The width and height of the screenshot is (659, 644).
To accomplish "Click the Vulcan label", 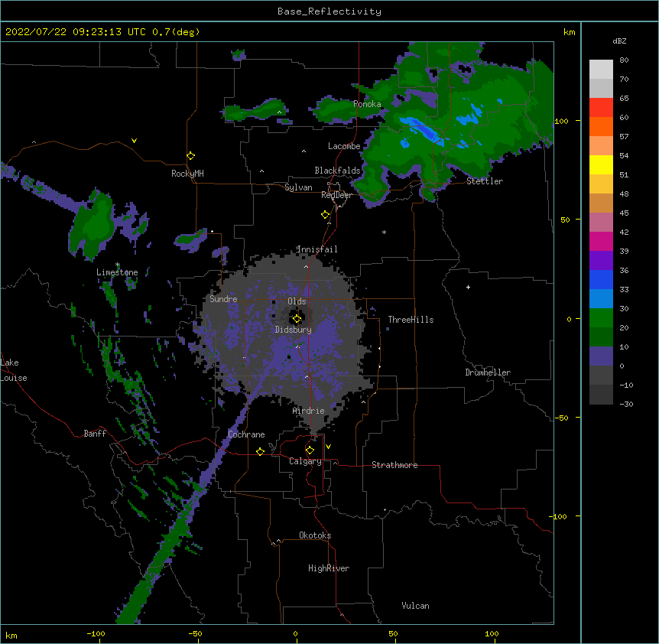I will pyautogui.click(x=415, y=606).
